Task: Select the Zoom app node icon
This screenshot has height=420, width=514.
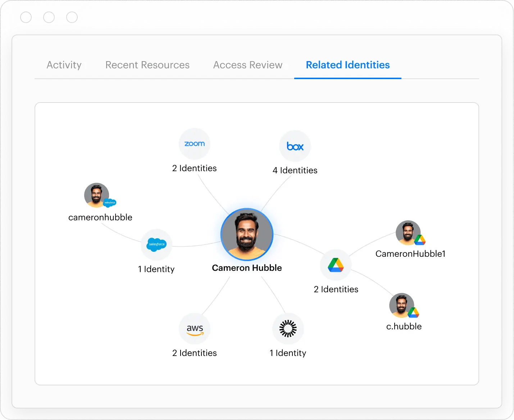Action: [195, 144]
